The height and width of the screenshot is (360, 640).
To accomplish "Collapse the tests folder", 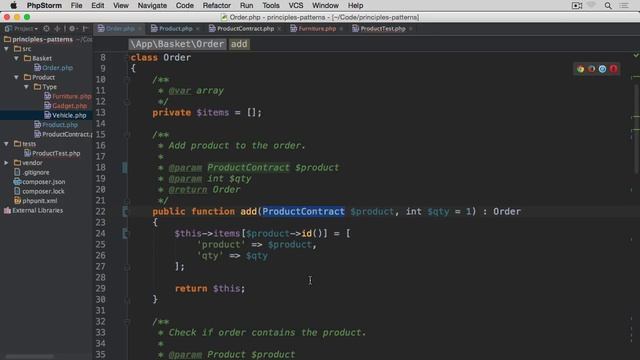I will (x=6, y=144).
